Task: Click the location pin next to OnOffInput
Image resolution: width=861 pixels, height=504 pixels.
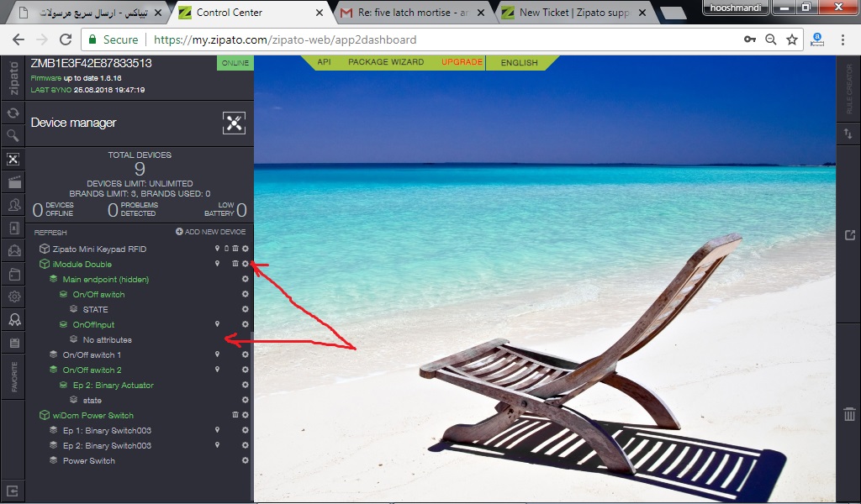Action: [217, 325]
